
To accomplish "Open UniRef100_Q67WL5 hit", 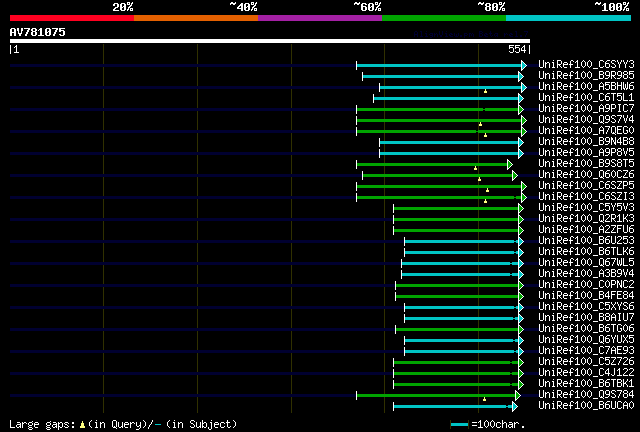I will tap(586, 263).
